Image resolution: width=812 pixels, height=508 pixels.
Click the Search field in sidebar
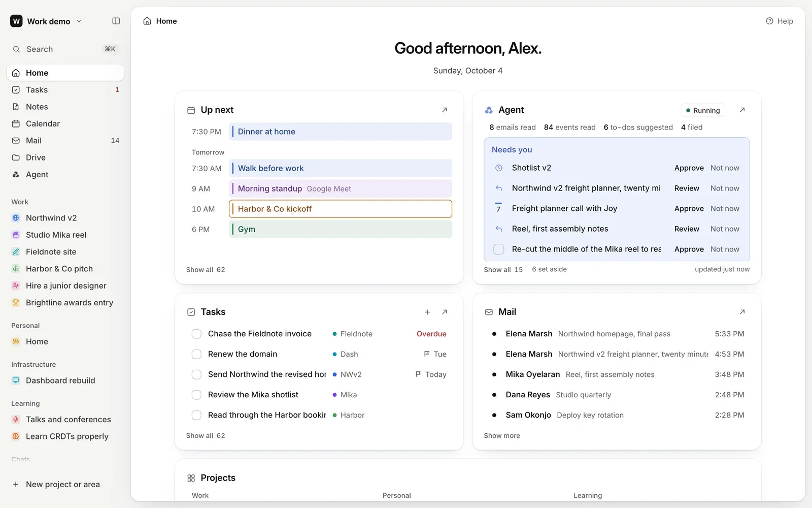(x=65, y=49)
